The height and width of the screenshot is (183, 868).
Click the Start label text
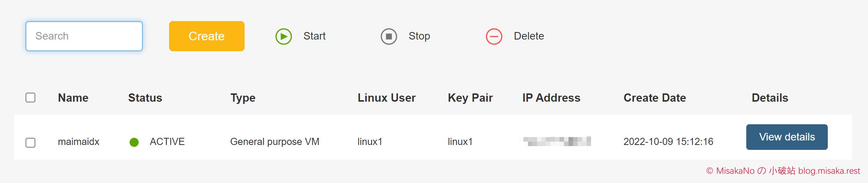point(315,36)
